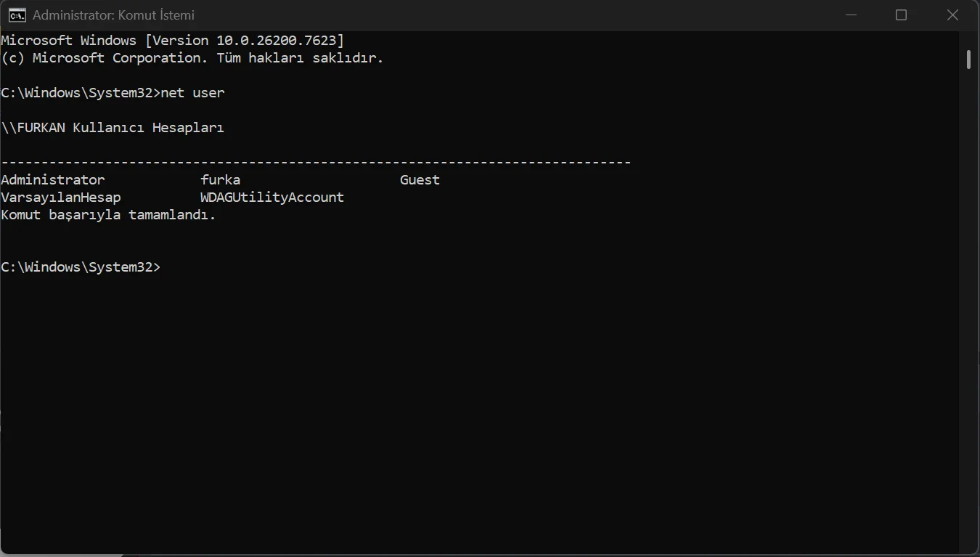Click the WDAGUtilityAccount entry
This screenshot has height=557, width=980.
tap(272, 198)
